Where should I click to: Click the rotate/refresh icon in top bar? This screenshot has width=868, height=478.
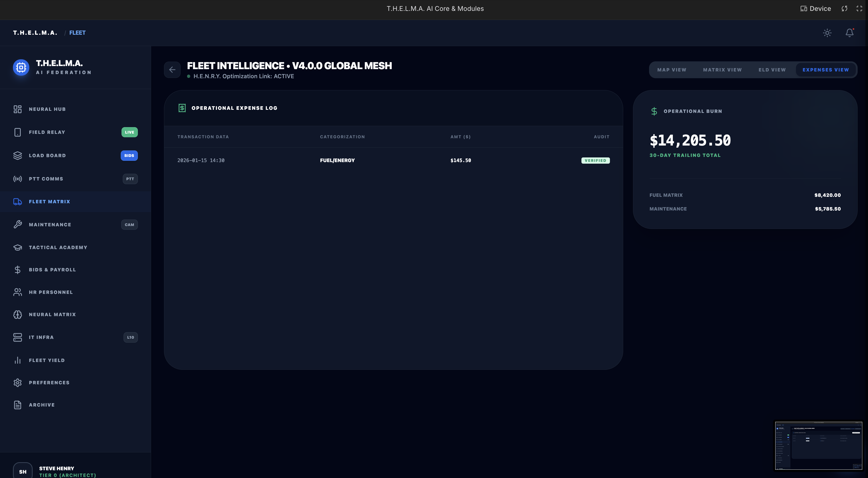844,9
